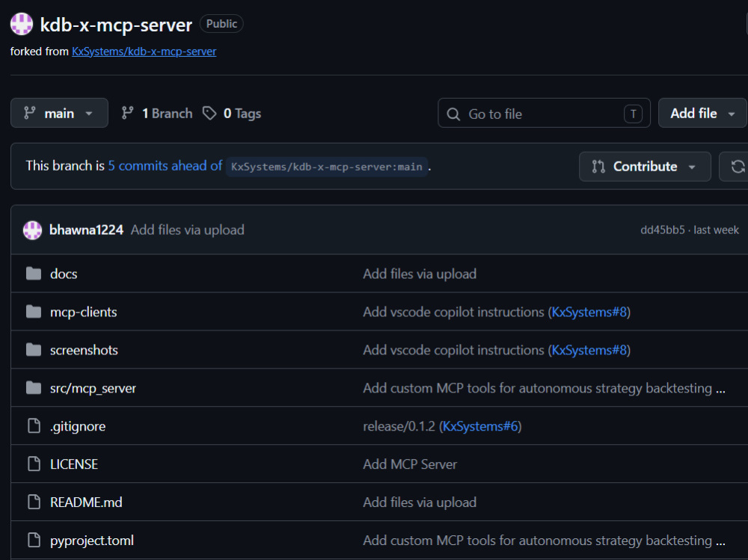Open the KxSystems#8 link in screenshots row
Viewport: 748px width, 560px height.
(x=589, y=350)
